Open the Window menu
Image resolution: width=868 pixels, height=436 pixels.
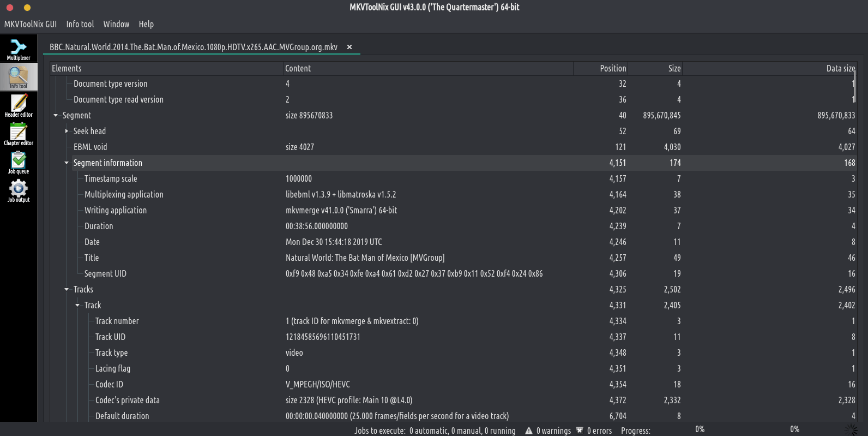[116, 24]
